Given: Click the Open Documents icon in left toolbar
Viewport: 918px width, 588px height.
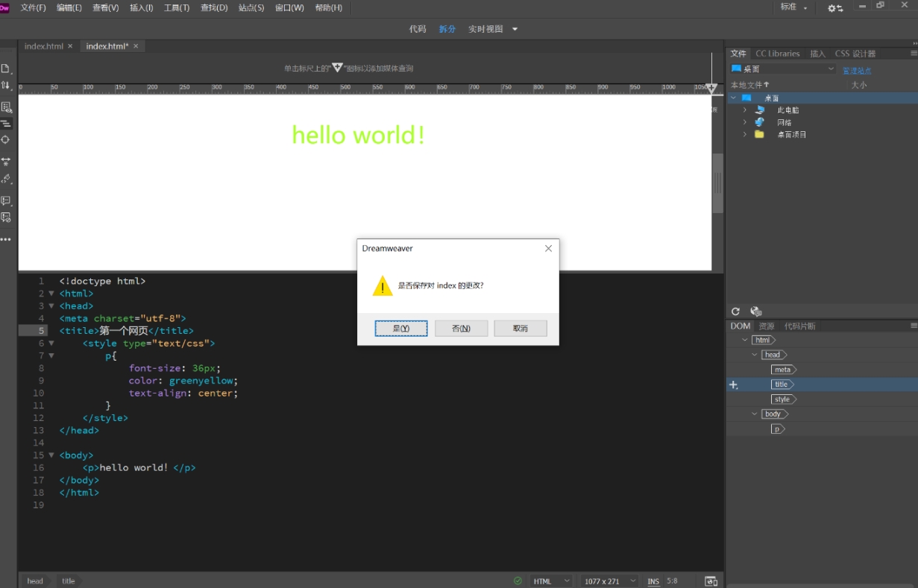Looking at the screenshot, I should (x=6, y=69).
